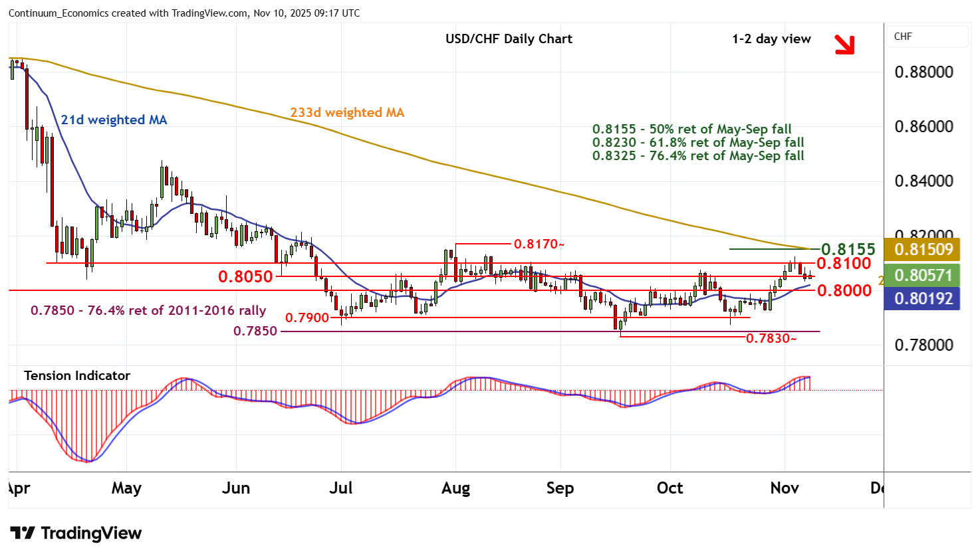Click the red 0.8050 support label
Image resolution: width=980 pixels, height=558 pixels.
click(245, 276)
